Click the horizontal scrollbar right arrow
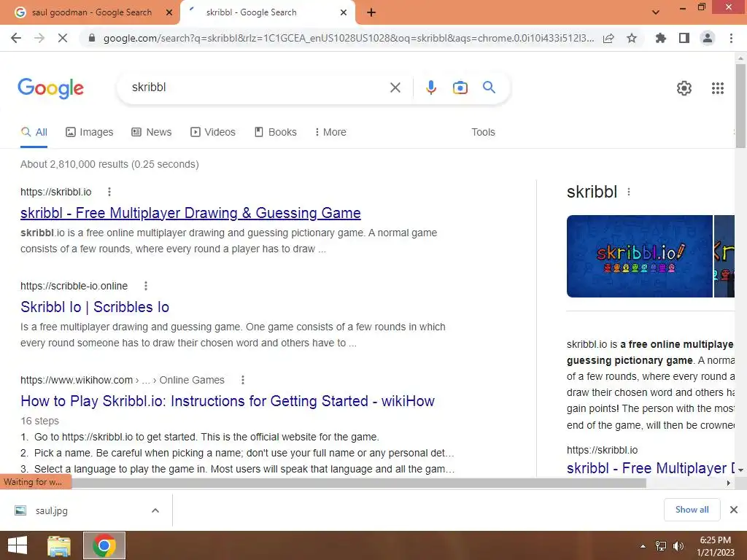747x560 pixels. click(729, 483)
